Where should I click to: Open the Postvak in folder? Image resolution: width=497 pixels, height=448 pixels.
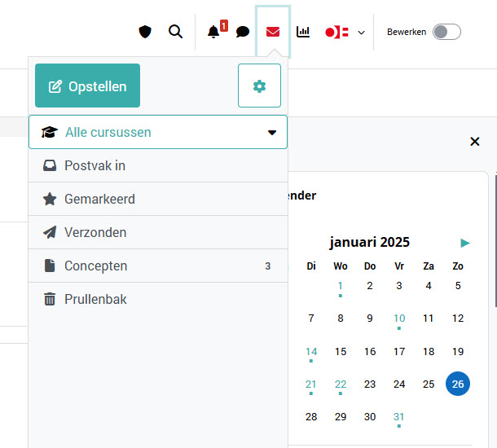coord(95,166)
